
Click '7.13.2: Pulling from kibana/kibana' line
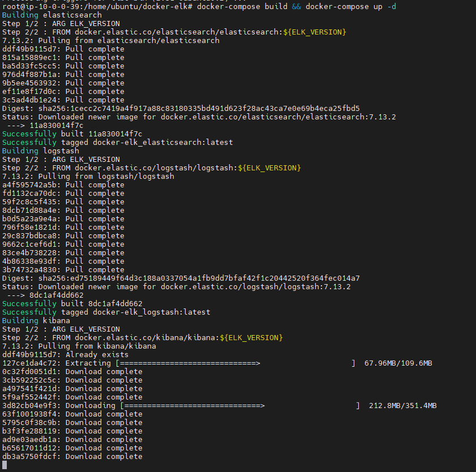pyautogui.click(x=79, y=346)
